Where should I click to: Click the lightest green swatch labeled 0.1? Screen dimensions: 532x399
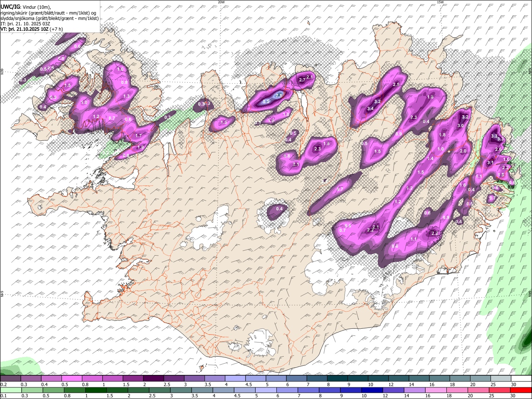(x=12, y=390)
